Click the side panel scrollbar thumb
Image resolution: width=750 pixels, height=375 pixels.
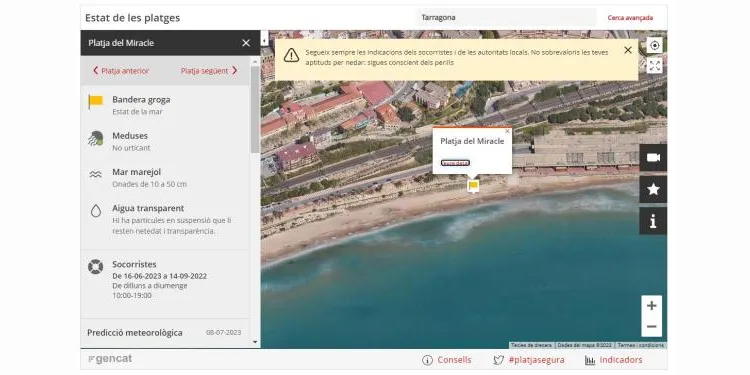(255, 110)
